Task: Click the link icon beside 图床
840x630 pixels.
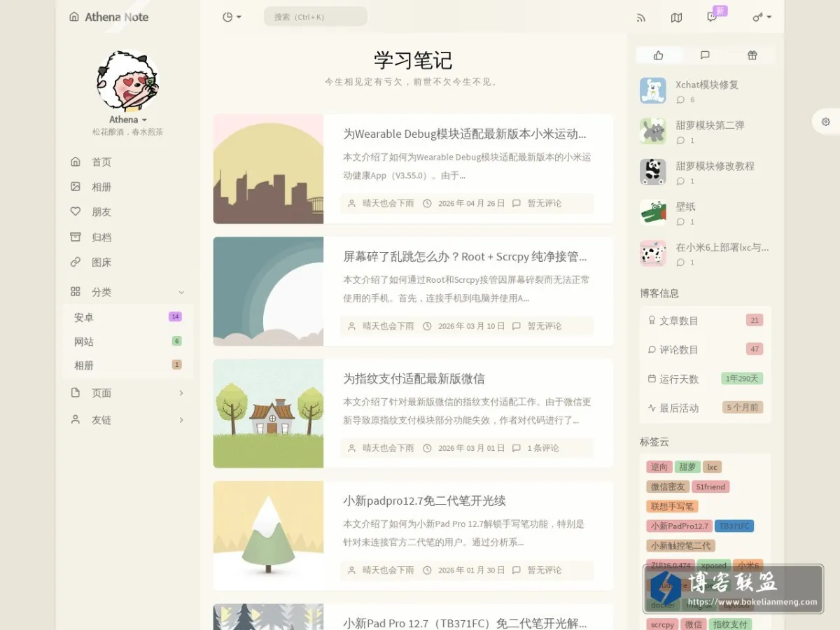Action: pos(76,262)
